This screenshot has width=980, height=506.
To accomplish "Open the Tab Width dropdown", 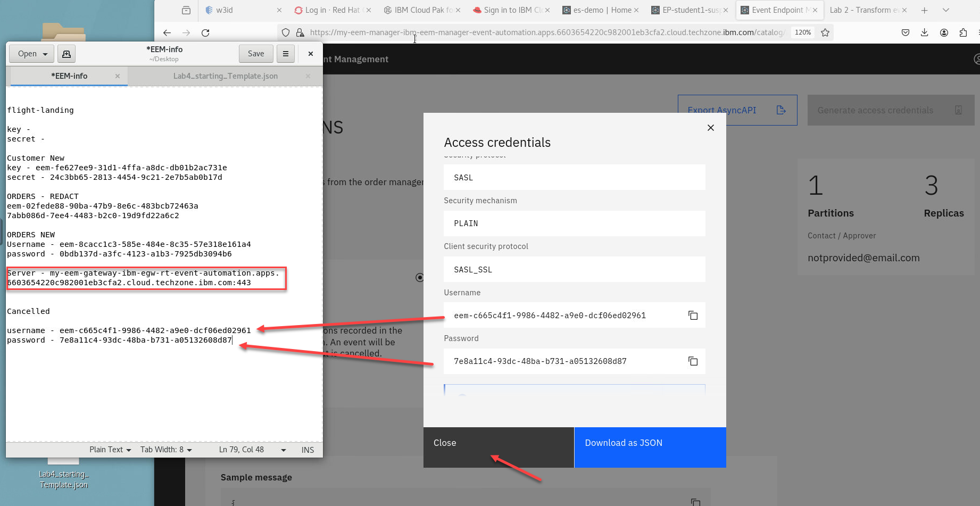I will [x=166, y=450].
